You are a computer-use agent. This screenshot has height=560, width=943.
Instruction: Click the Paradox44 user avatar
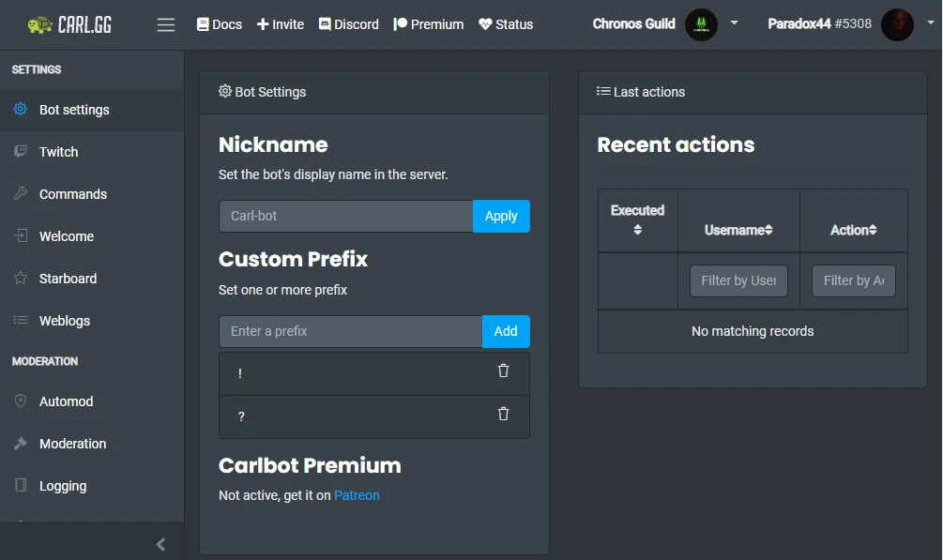tap(897, 24)
